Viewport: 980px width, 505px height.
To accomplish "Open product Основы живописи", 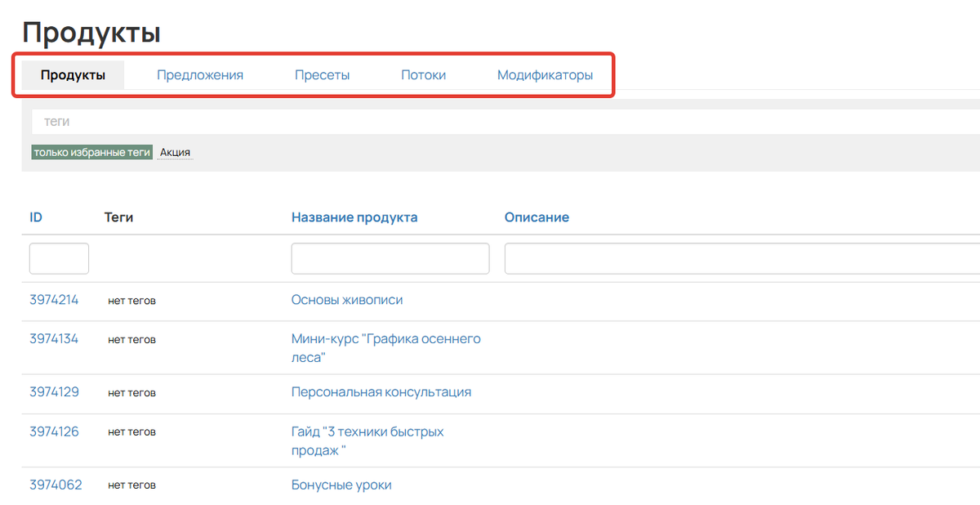I will pos(347,300).
